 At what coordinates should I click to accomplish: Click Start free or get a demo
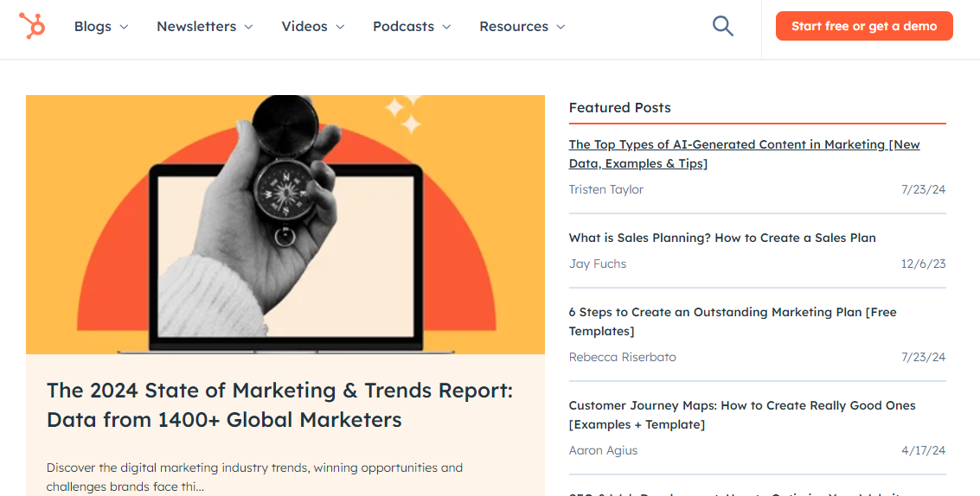pyautogui.click(x=864, y=26)
